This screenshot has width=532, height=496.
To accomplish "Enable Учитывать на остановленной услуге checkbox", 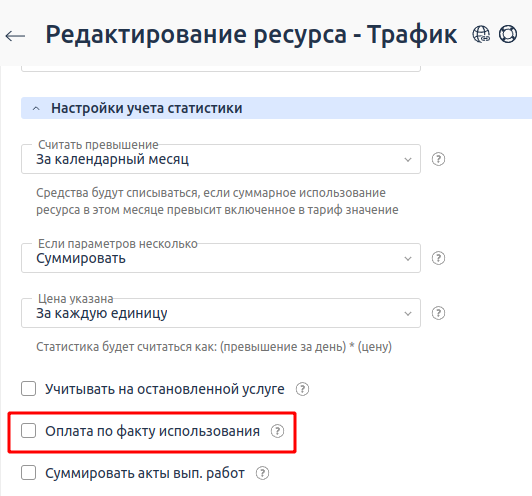I will pyautogui.click(x=28, y=389).
